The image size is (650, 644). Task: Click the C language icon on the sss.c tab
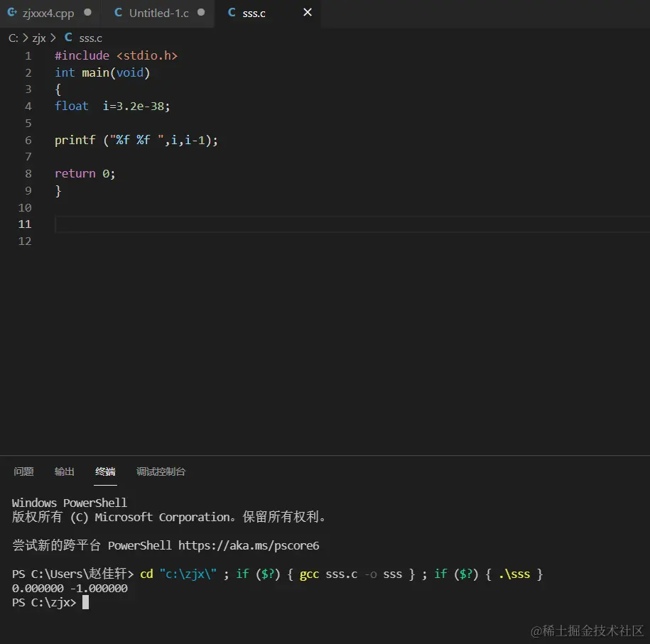coord(230,12)
